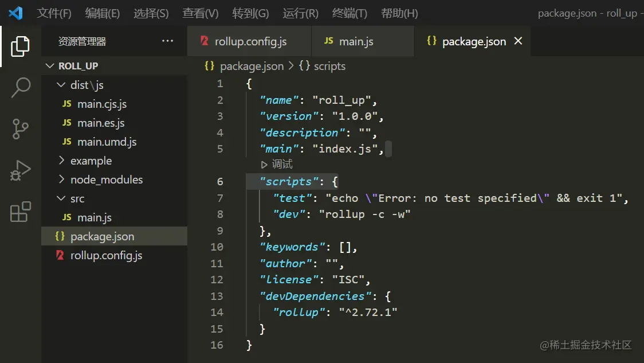Viewport: 644px width, 363px height.
Task: Click the VS Code logo icon
Action: click(15, 13)
